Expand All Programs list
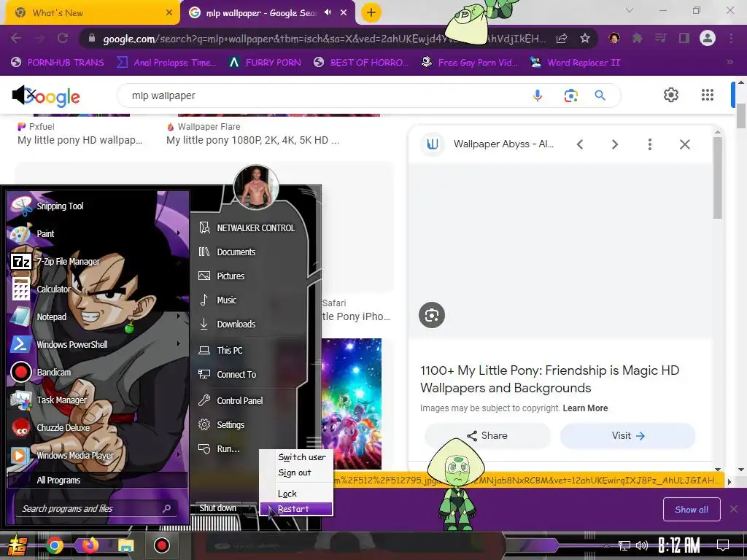 98,480
